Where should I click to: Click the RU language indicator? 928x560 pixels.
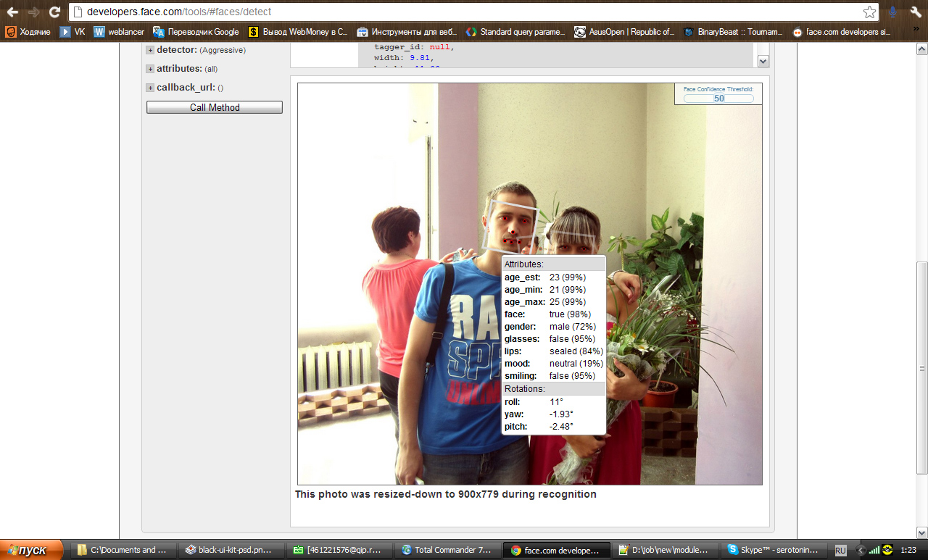tap(840, 550)
